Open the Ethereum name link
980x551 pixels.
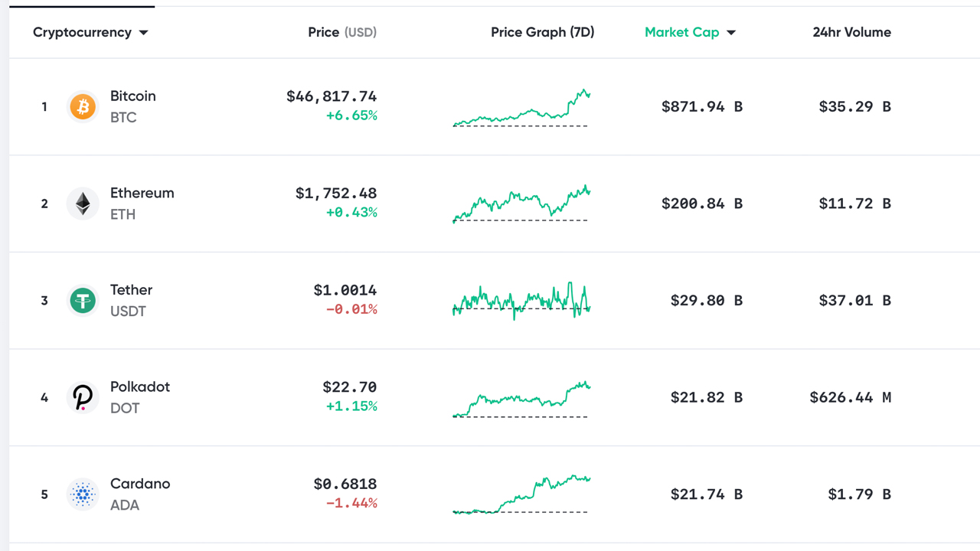tap(142, 193)
